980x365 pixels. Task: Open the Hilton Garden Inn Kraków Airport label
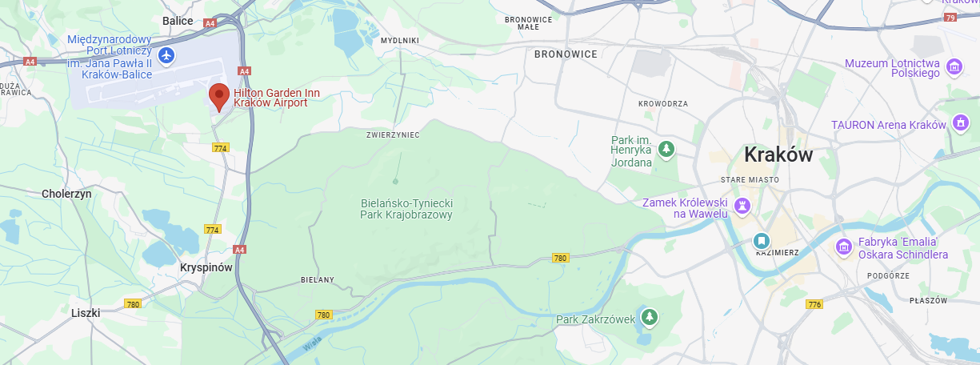coord(277,98)
